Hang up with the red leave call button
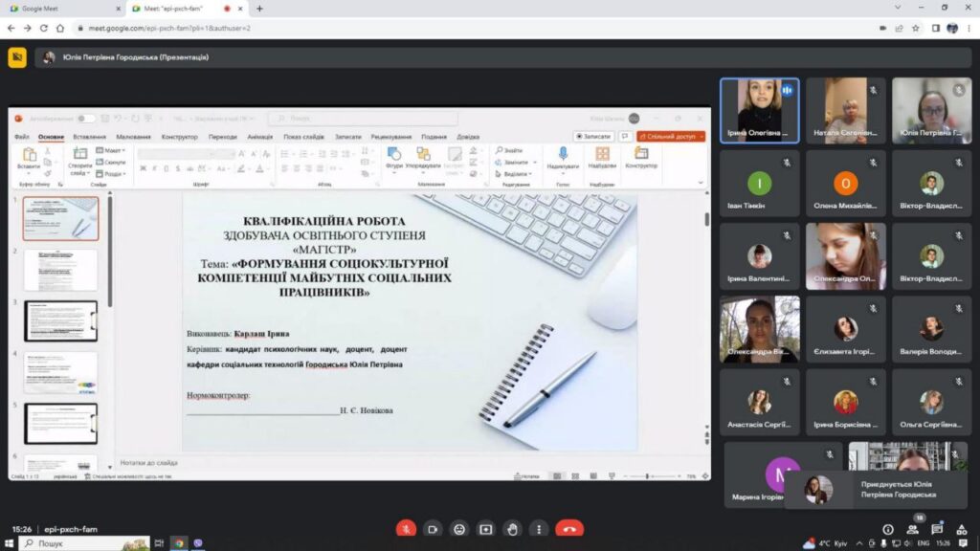The width and height of the screenshot is (980, 551). tap(569, 529)
